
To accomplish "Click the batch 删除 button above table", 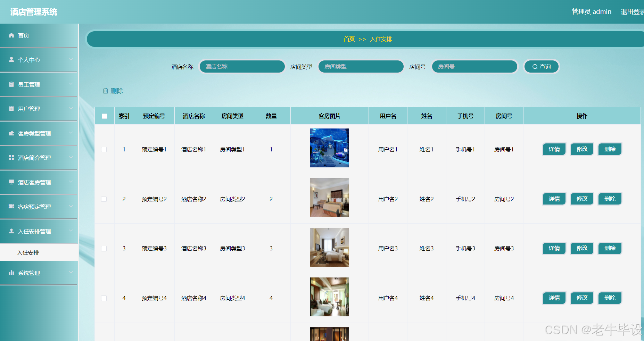I will [x=113, y=91].
